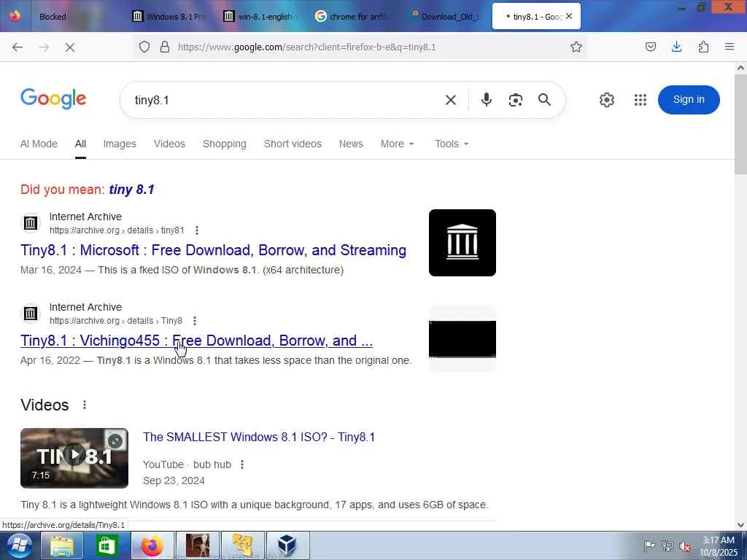Screen dimensions: 747x560
Task: Select the Short videos filter
Action: 293,144
